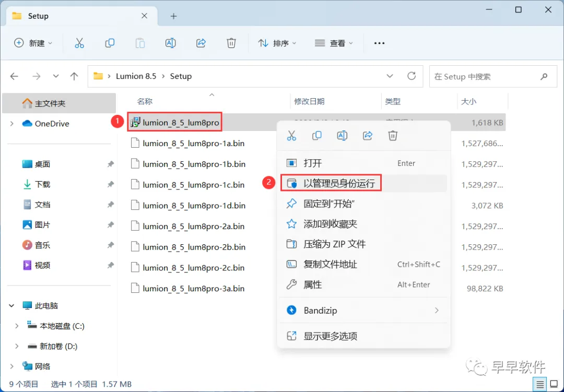Open 下载 in the sidebar

coord(42,184)
